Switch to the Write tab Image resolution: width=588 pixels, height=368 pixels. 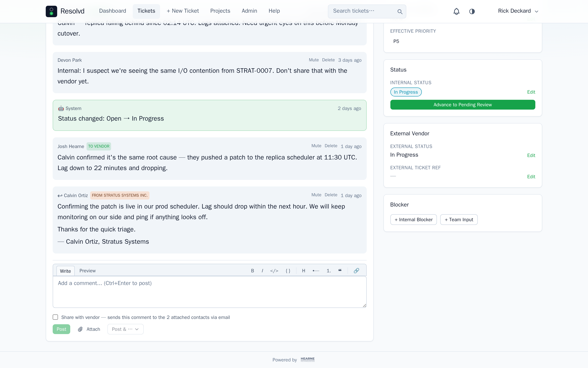(65, 271)
